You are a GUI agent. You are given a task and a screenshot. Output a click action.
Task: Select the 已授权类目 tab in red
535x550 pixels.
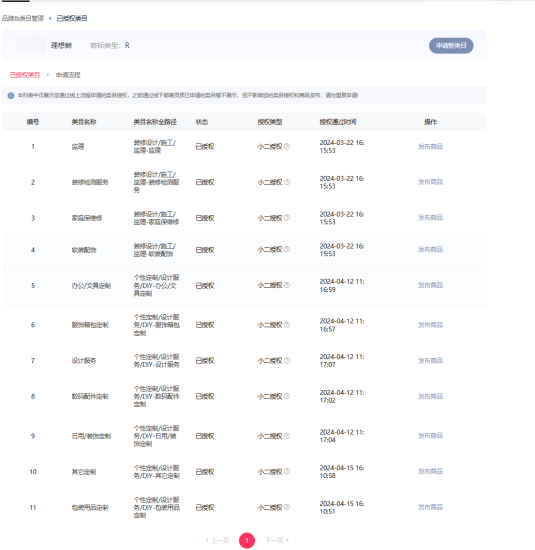click(x=25, y=75)
